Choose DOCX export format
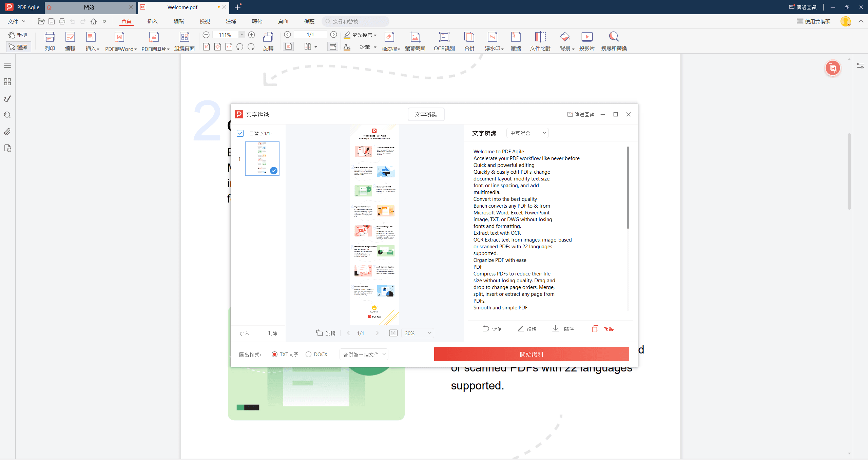Screen dimensions: 868x460 316,354
